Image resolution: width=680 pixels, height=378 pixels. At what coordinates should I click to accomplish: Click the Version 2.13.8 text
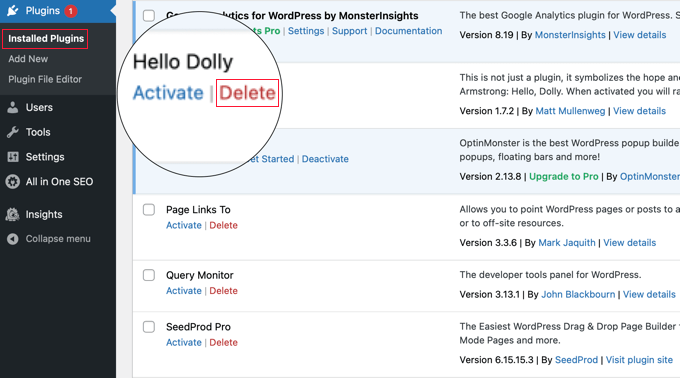pyautogui.click(x=490, y=176)
